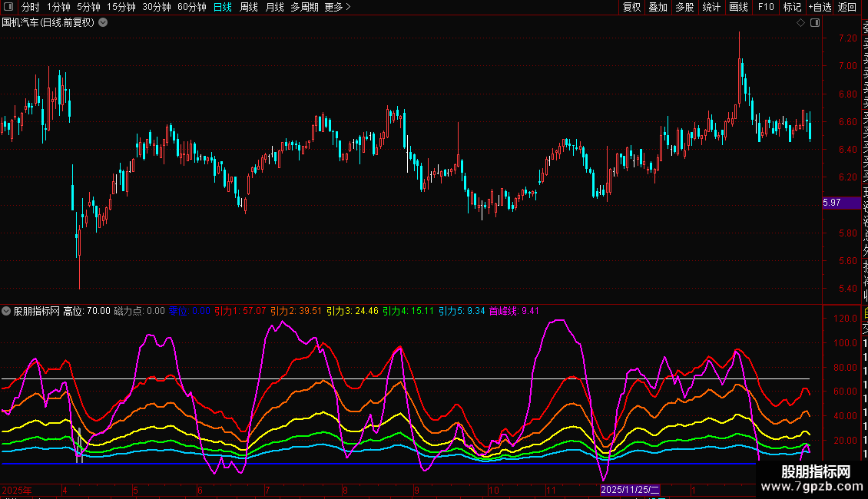Click the 返回 back button
This screenshot has height=499, width=868.
[x=847, y=8]
